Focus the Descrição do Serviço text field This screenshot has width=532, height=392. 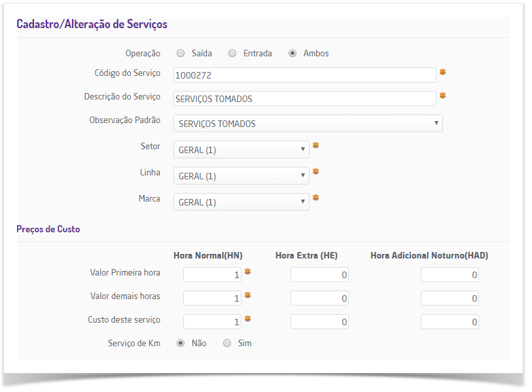coord(304,99)
